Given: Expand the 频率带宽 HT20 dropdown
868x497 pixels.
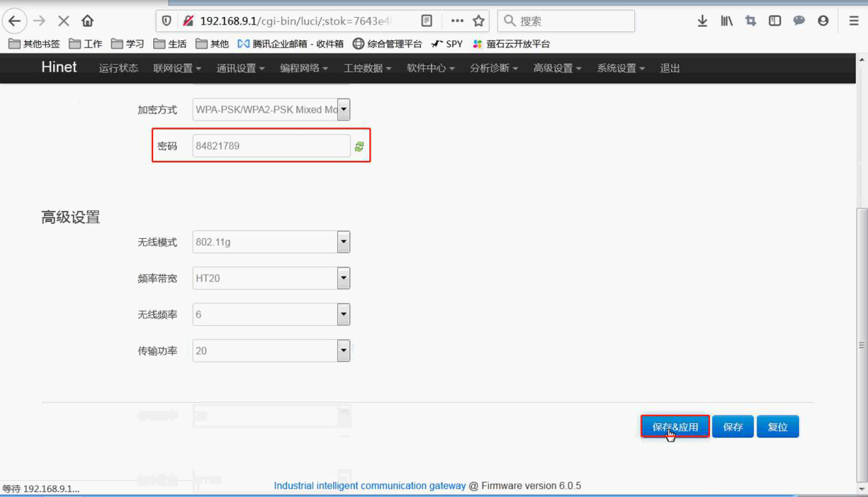Looking at the screenshot, I should tap(343, 278).
